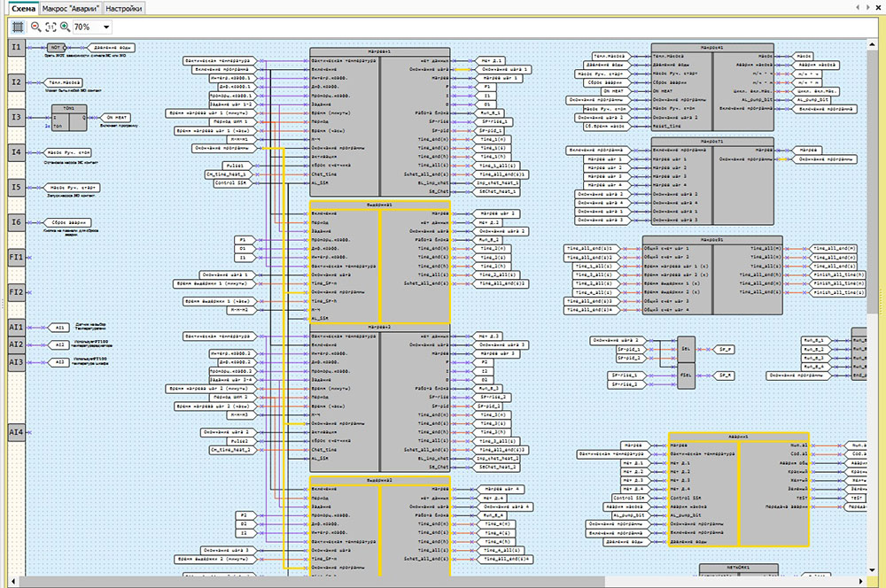The height and width of the screenshot is (588, 886).
Task: Click the zoom out magnifier icon
Action: (36, 27)
